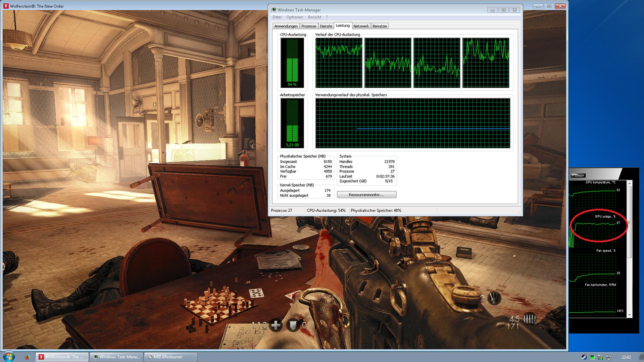The width and height of the screenshot is (644, 362).
Task: Switch to Windows Task-Manager taskbar button
Action: point(117,357)
